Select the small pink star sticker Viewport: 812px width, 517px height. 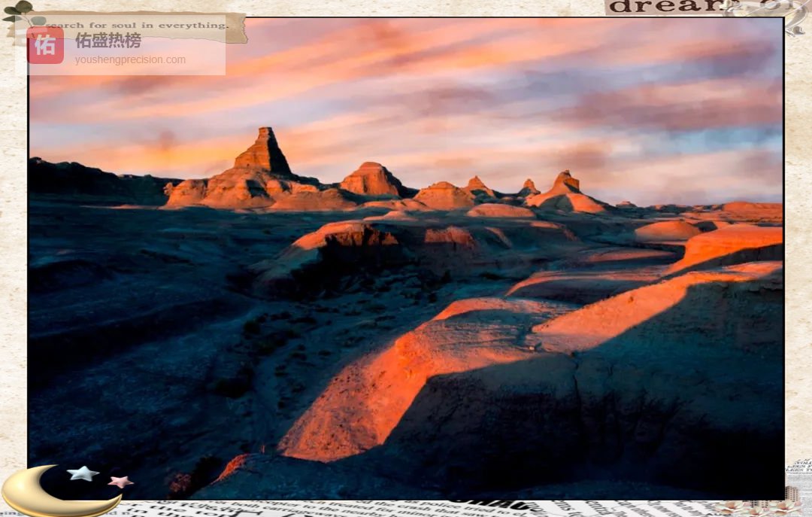[x=120, y=482]
